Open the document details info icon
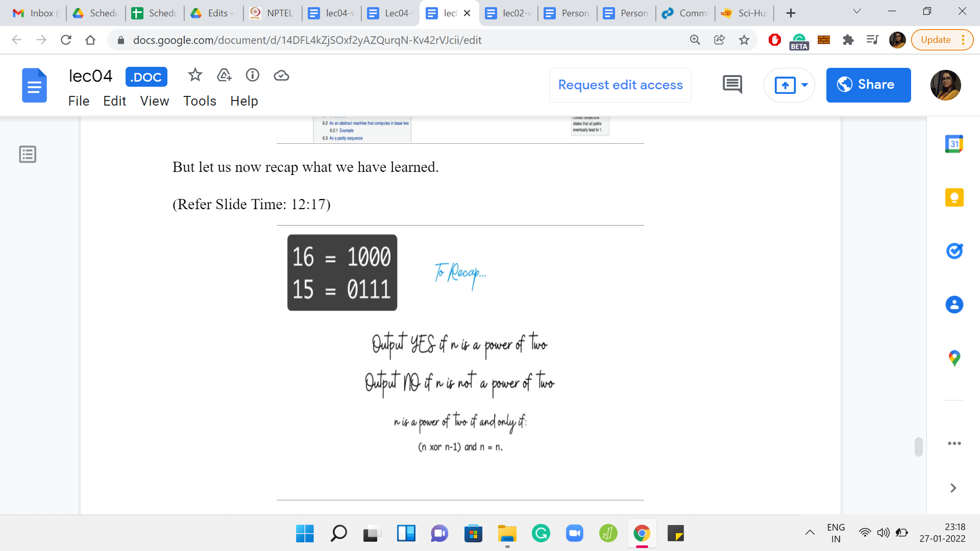 (253, 76)
